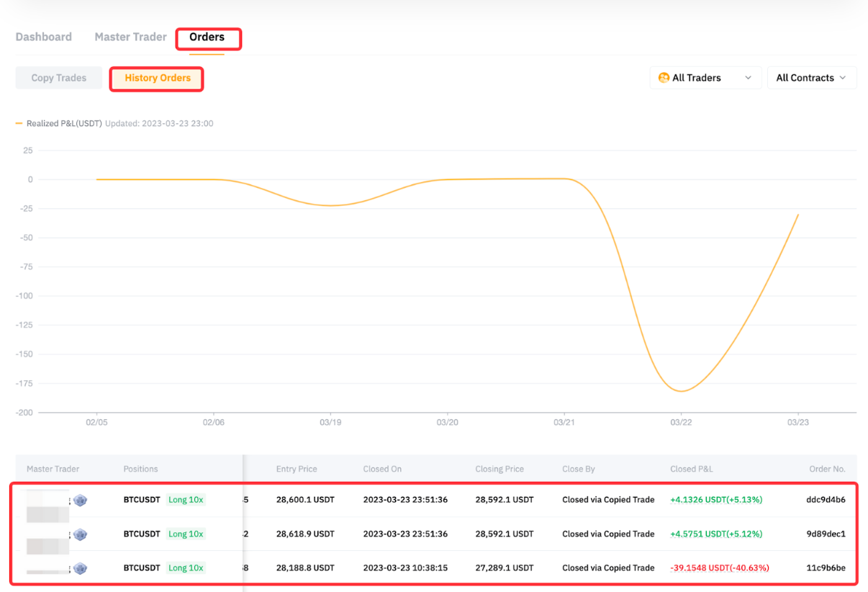Click the Closed P&L column header

click(692, 469)
